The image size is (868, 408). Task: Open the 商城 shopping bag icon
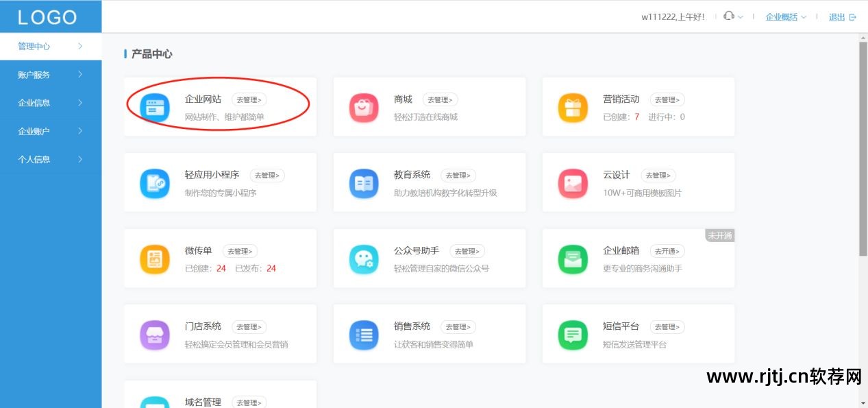pyautogui.click(x=364, y=108)
